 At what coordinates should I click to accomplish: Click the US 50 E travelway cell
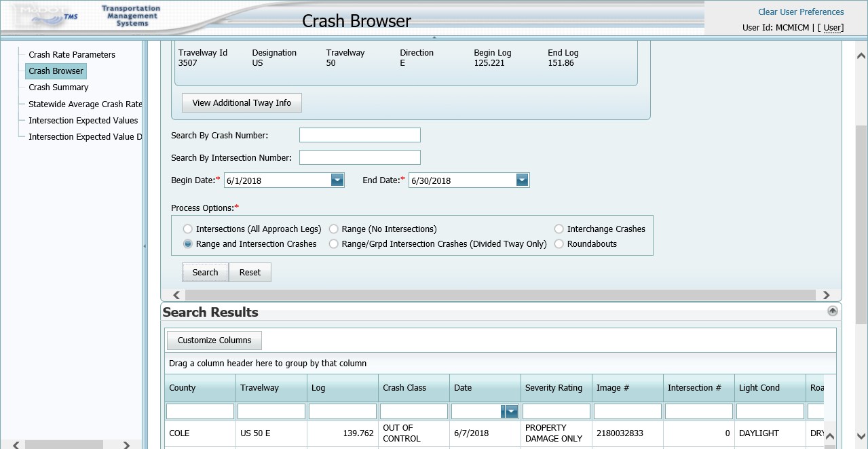(x=271, y=433)
